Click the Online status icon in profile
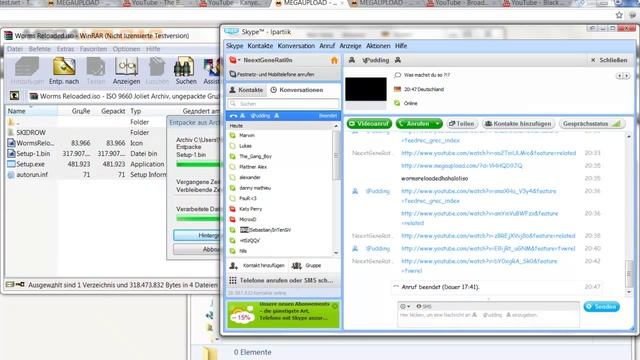Image resolution: width=640 pixels, height=360 pixels. 397,103
